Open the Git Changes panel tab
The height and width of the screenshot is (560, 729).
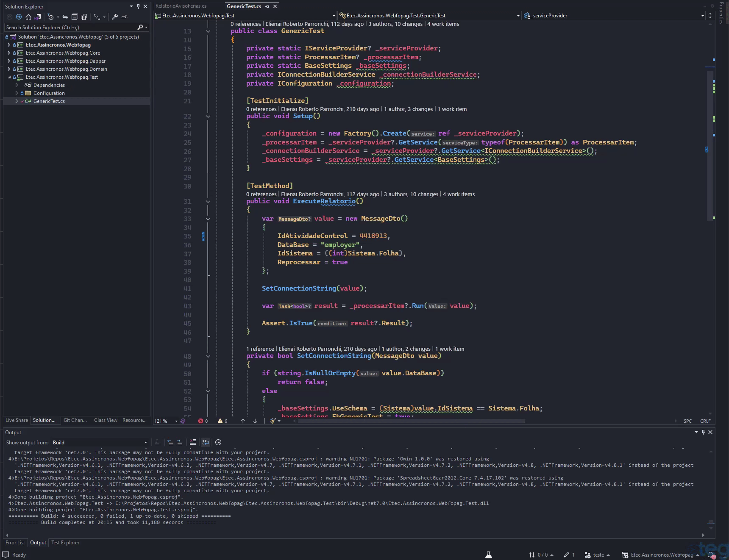click(75, 420)
